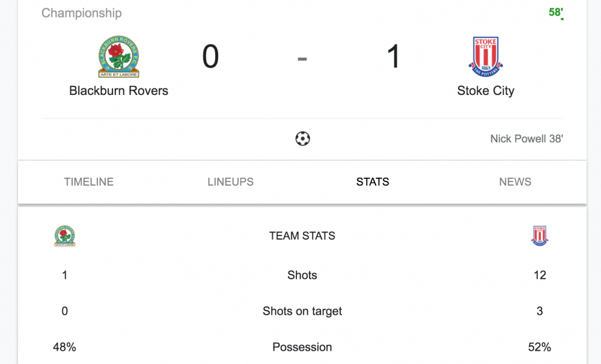The height and width of the screenshot is (364, 601).
Task: Click small Stoke crest in team stats
Action: (x=540, y=236)
